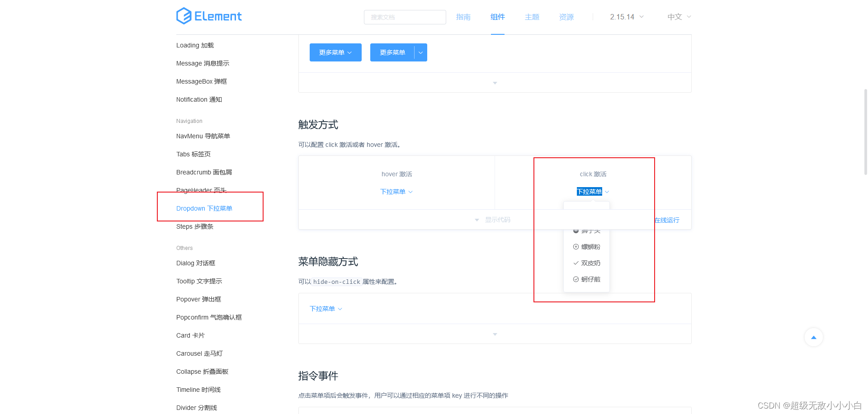Click the Element logo
The height and width of the screenshot is (414, 868).
point(209,16)
